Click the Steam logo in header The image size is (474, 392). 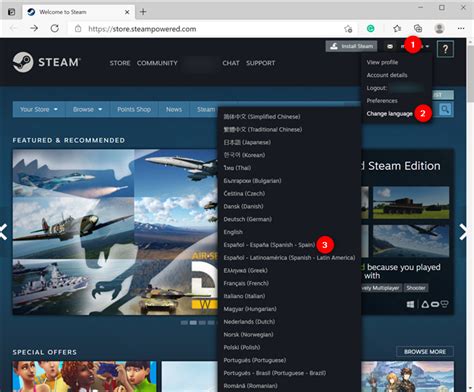tap(46, 62)
